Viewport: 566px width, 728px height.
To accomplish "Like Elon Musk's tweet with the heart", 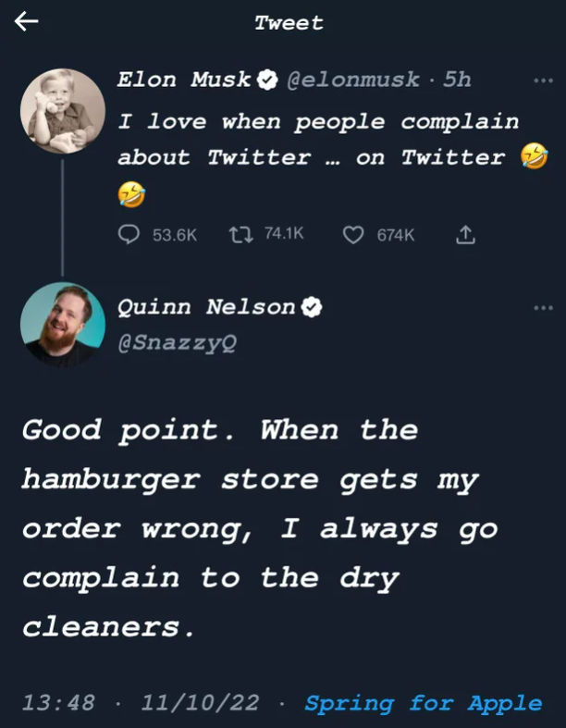I will pyautogui.click(x=352, y=236).
